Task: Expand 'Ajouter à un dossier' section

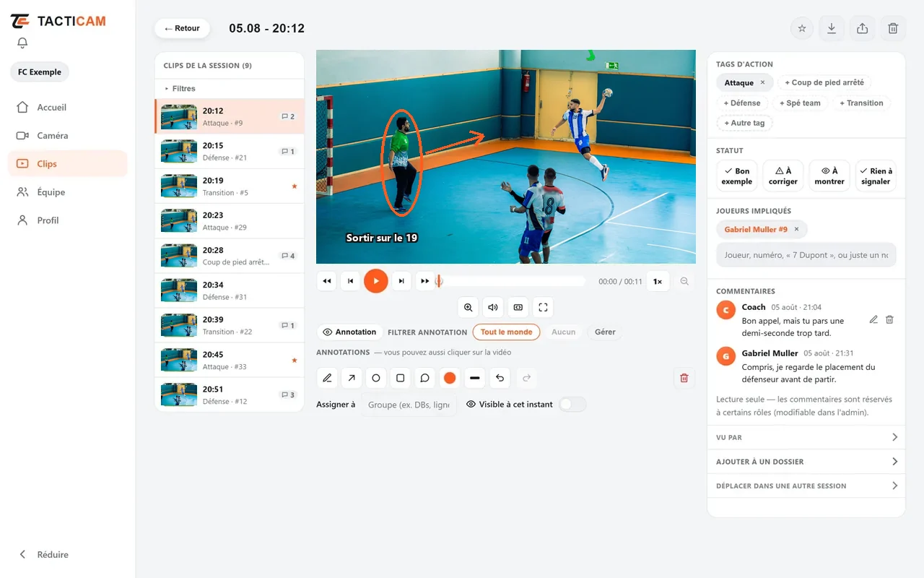Action: pyautogui.click(x=806, y=462)
